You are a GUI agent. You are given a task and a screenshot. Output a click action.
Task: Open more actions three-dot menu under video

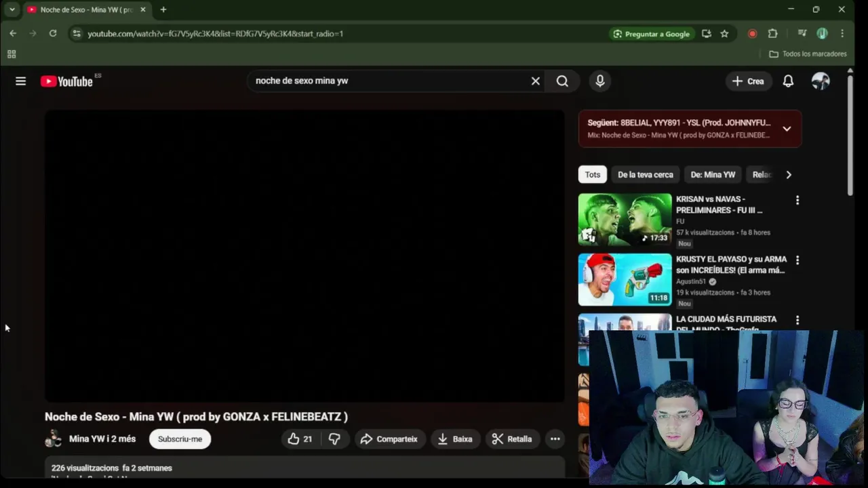pyautogui.click(x=555, y=439)
